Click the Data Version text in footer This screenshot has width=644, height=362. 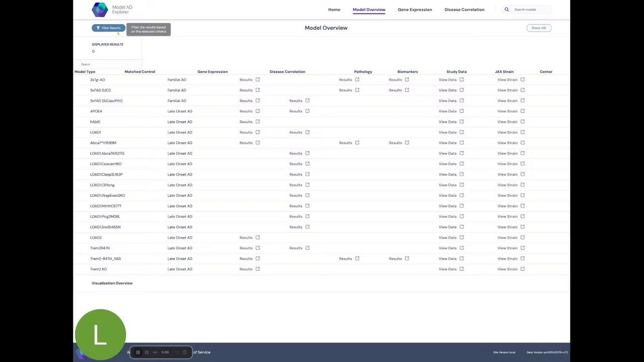click(547, 352)
